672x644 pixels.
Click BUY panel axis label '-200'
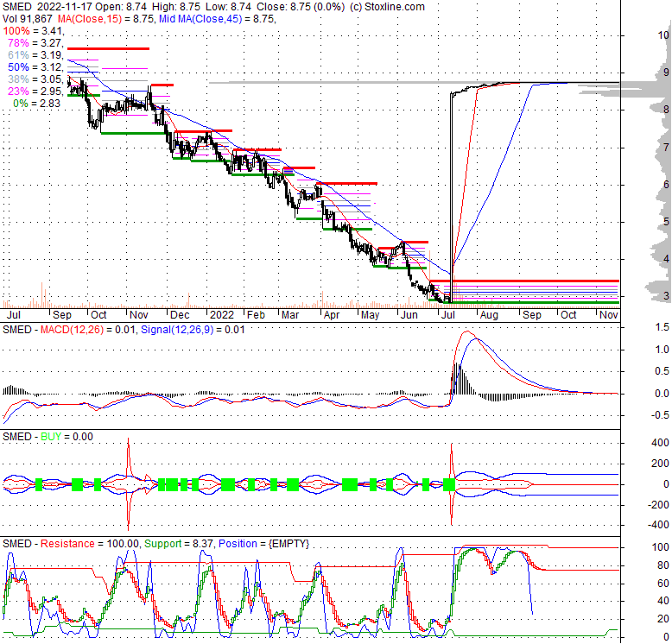(658, 505)
